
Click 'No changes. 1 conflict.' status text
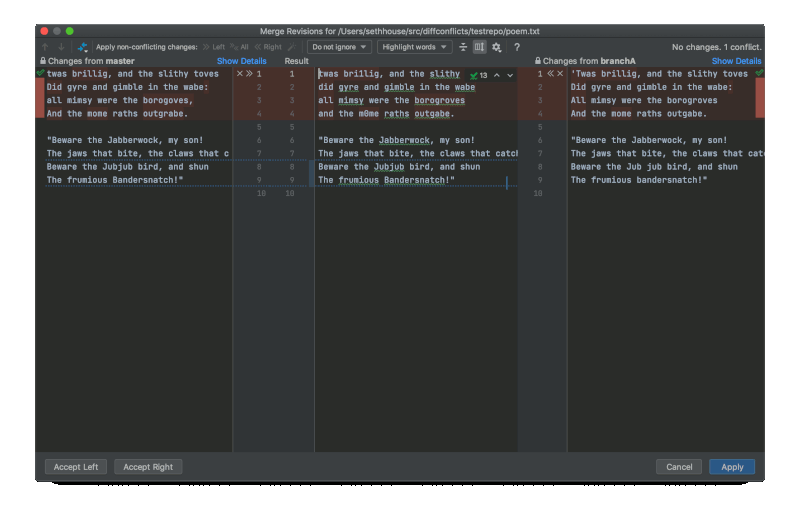pyautogui.click(x=716, y=47)
